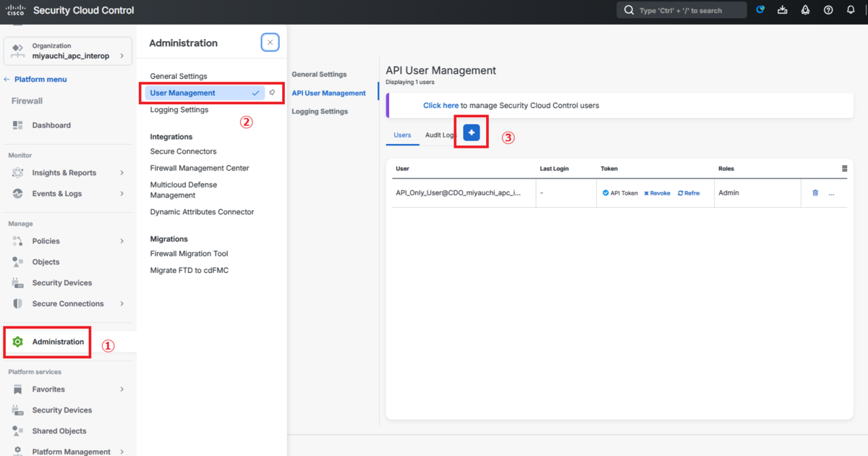868x456 pixels.
Task: Delete the API_Only_User row with trash icon
Action: point(815,193)
